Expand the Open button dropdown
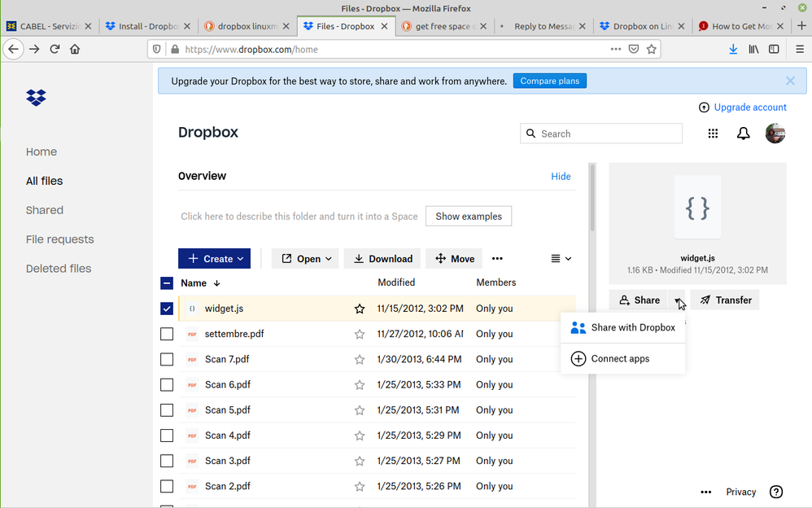812x508 pixels. (x=308, y=259)
